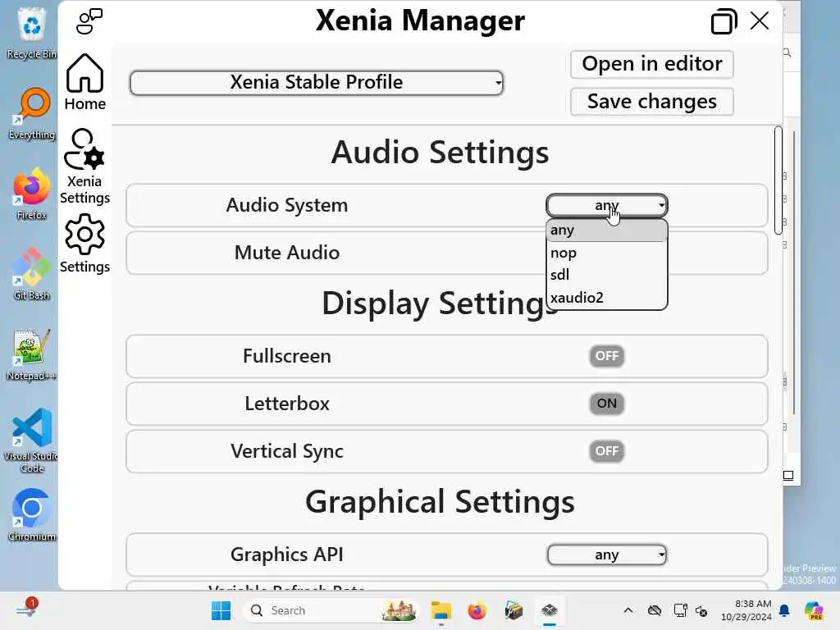Image resolution: width=840 pixels, height=630 pixels.
Task: Toggle Letterbox ON switch
Action: coord(606,404)
